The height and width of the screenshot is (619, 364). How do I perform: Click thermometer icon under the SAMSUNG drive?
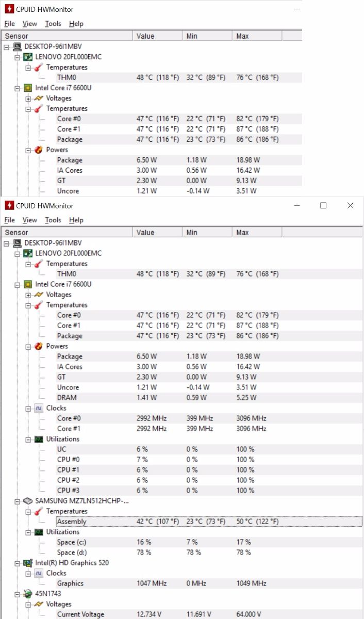click(x=39, y=511)
